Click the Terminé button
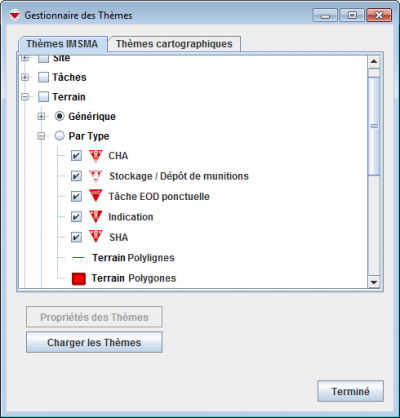Screen dimensions: 400x418 350,391
